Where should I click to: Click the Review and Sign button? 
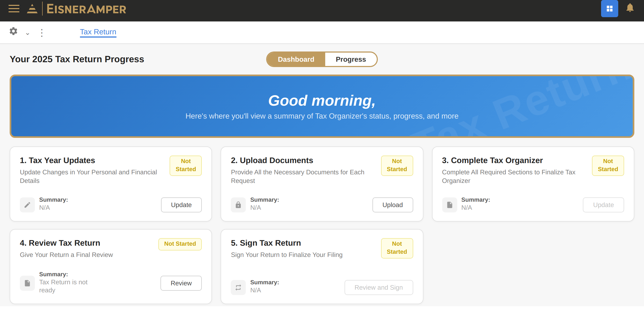click(379, 287)
